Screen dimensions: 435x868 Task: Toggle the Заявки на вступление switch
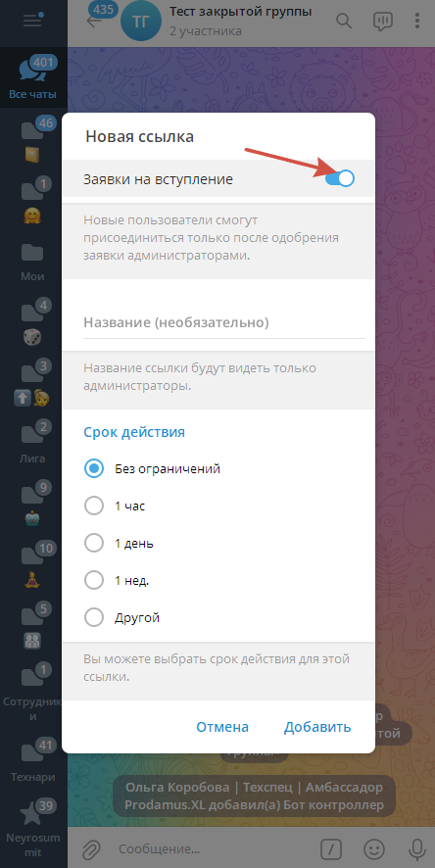[339, 179]
